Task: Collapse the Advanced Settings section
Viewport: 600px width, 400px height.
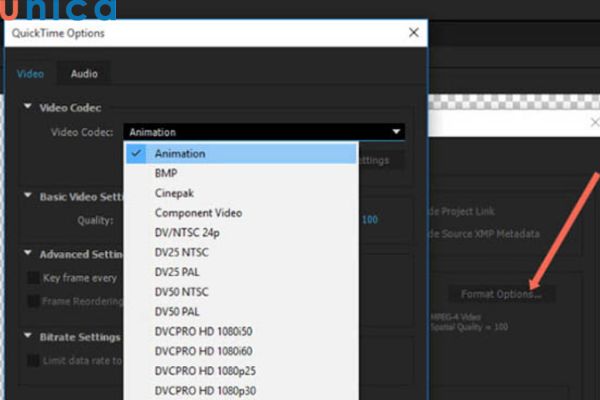Action: (x=28, y=253)
